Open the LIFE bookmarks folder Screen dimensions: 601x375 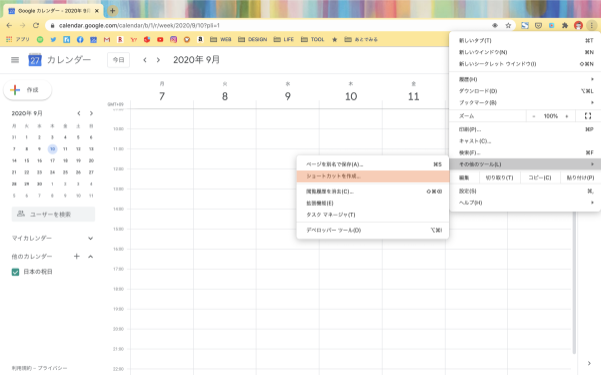point(284,39)
